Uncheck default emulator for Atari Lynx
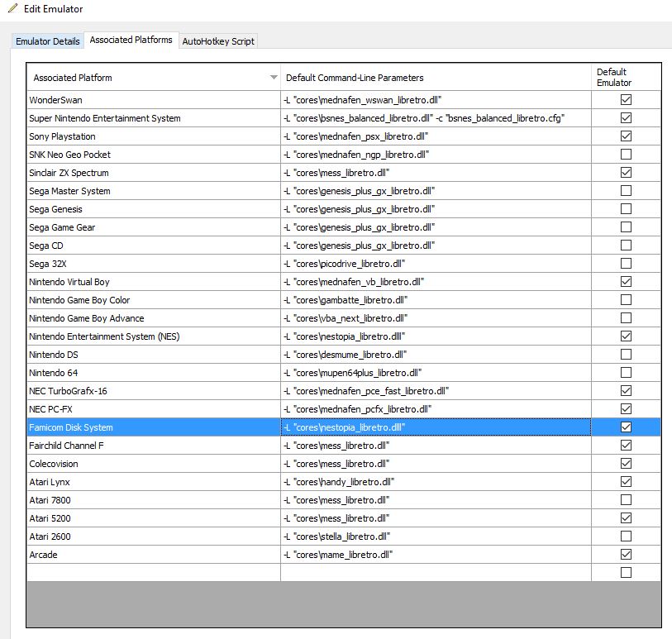 click(x=627, y=482)
